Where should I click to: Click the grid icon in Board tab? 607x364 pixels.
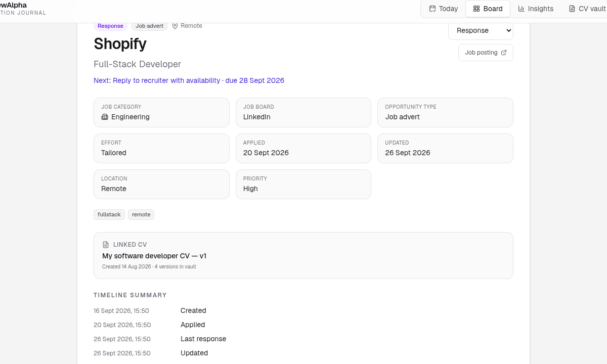(x=476, y=9)
